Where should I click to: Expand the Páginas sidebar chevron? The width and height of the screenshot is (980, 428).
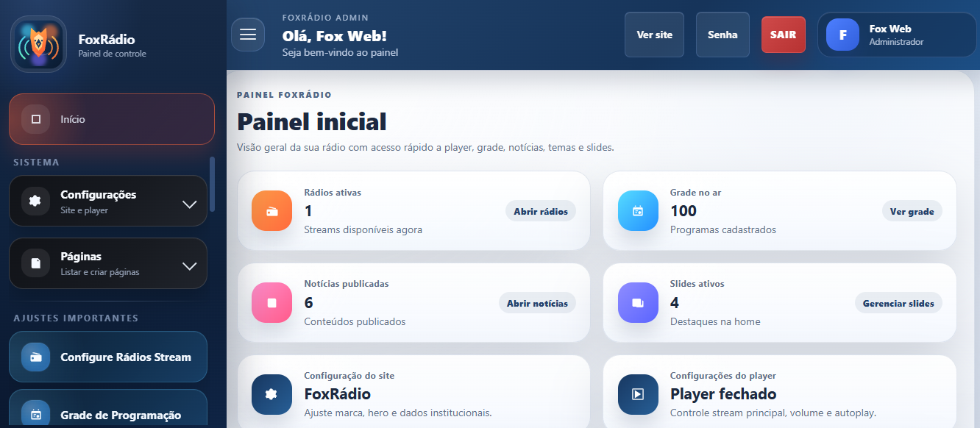189,265
